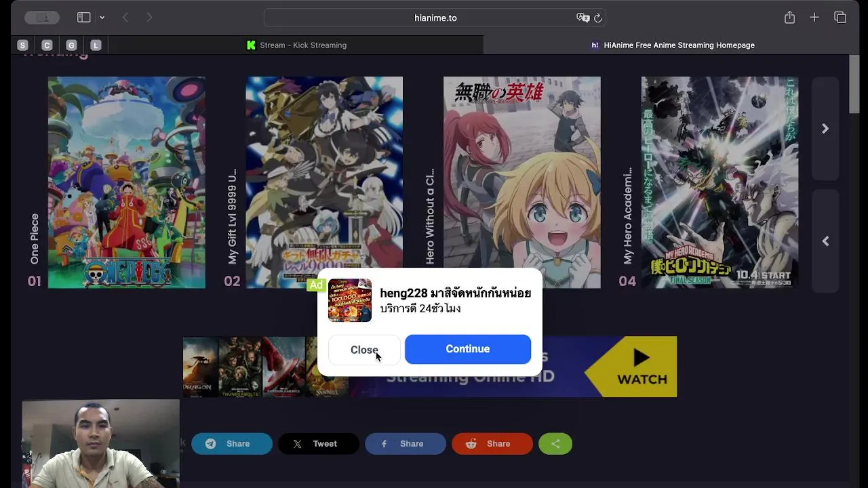
Task: Click the page vertical scrollbar
Action: coord(854,85)
